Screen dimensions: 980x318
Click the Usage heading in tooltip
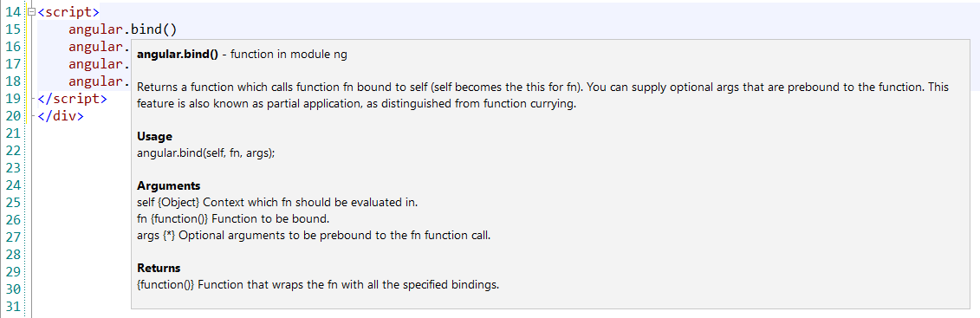pyautogui.click(x=154, y=137)
